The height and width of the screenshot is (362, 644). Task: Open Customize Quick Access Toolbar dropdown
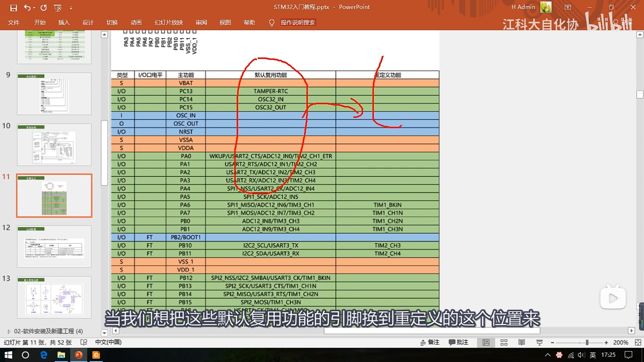(x=71, y=8)
